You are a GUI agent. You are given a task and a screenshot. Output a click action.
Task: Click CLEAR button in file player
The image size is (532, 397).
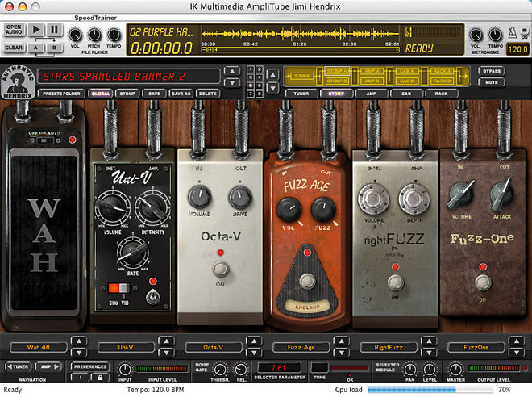14,48
